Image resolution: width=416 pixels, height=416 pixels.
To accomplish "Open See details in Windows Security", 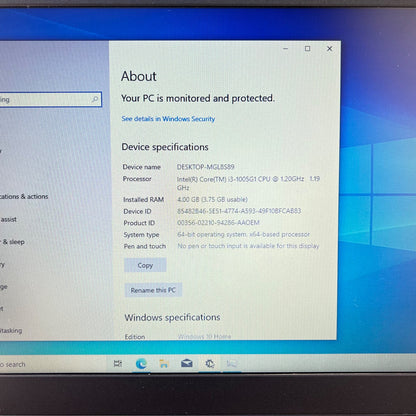I will point(168,119).
